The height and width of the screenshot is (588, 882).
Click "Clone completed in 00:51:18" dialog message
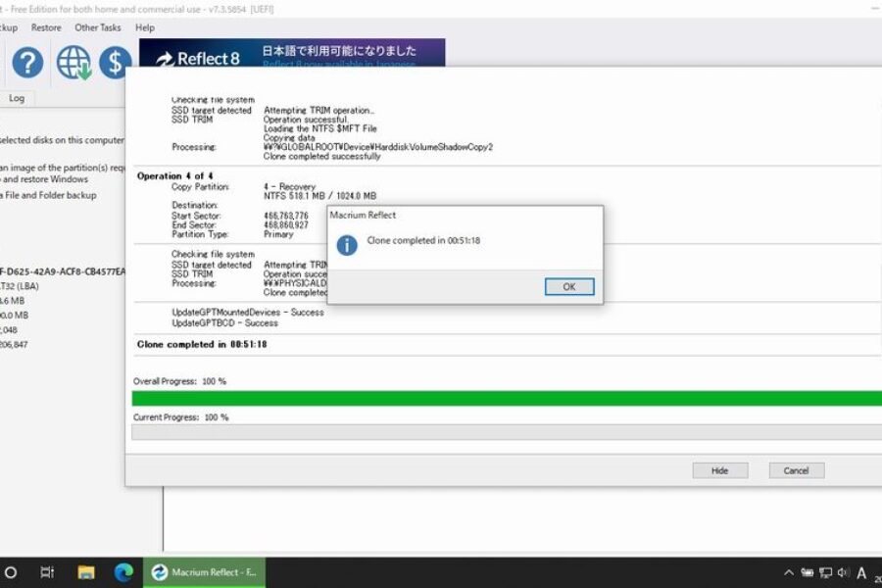click(x=423, y=240)
